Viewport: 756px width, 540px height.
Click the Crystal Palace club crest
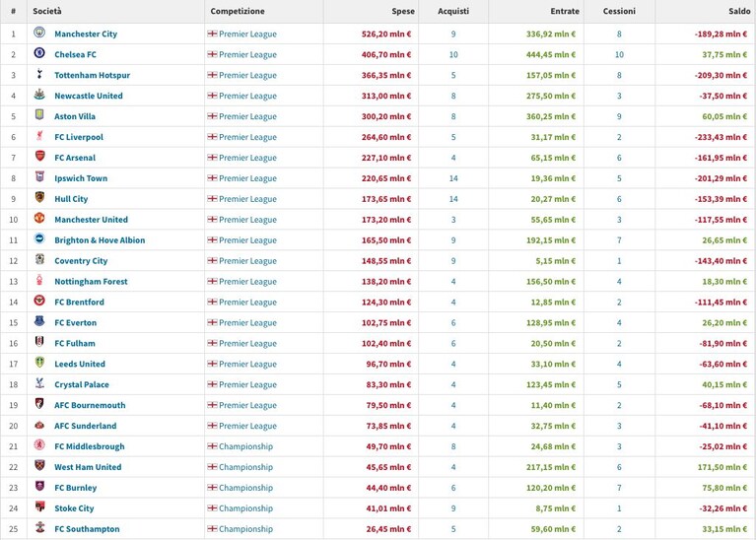pos(39,382)
